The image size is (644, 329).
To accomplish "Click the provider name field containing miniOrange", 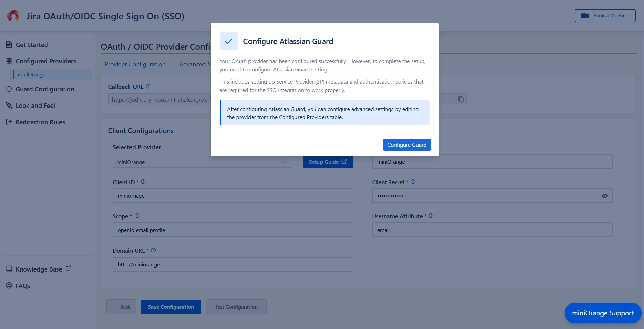I will (492, 162).
